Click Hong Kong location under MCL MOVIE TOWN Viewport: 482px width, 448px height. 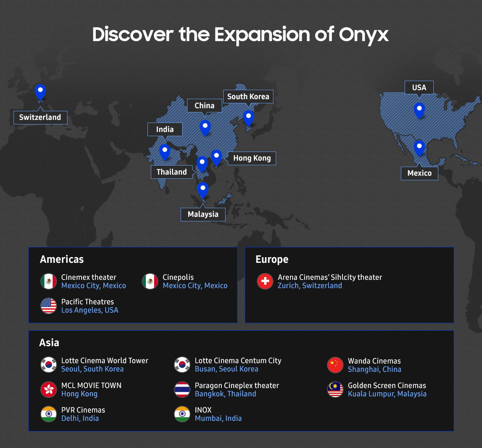(x=80, y=394)
